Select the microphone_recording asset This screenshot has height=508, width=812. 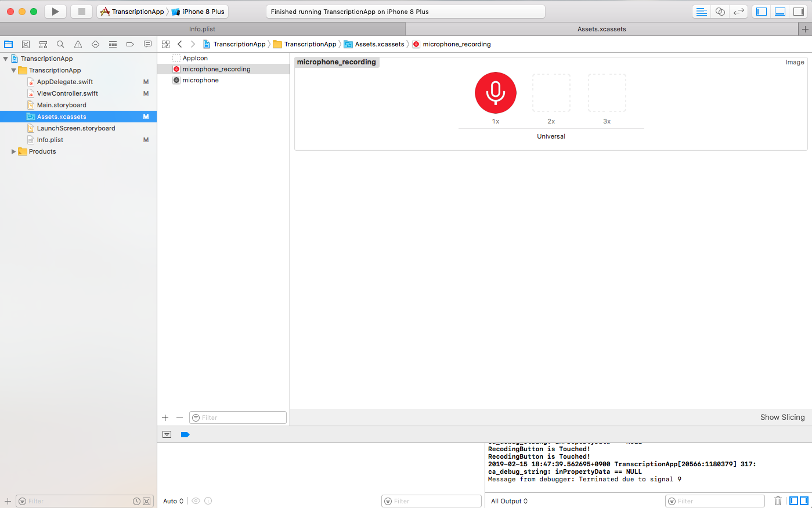pos(223,69)
